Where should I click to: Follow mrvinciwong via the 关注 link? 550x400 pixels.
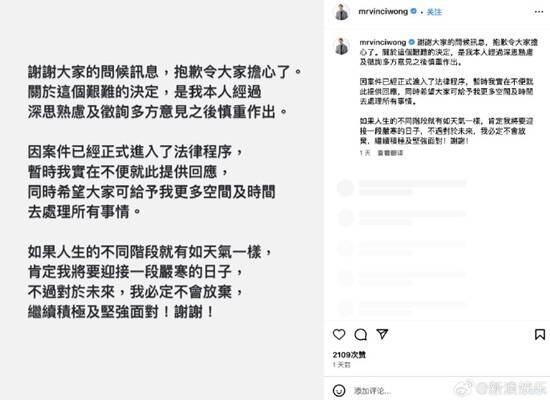[x=434, y=12]
